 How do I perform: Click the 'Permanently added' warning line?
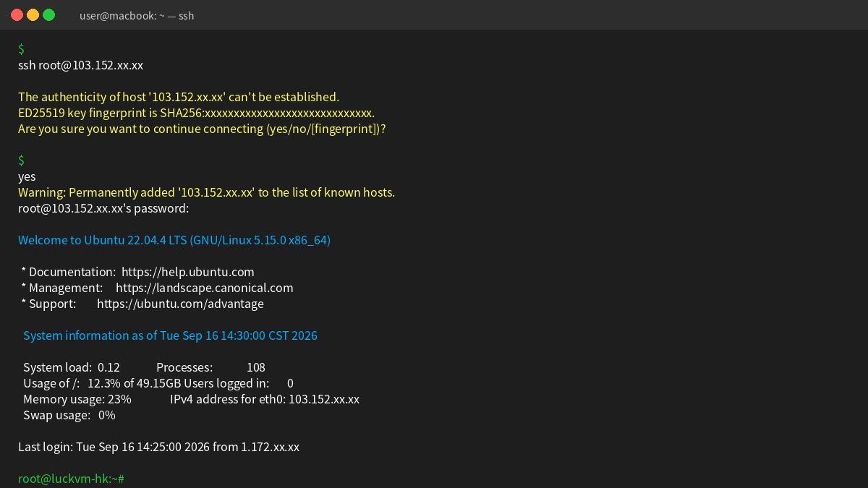pos(206,192)
